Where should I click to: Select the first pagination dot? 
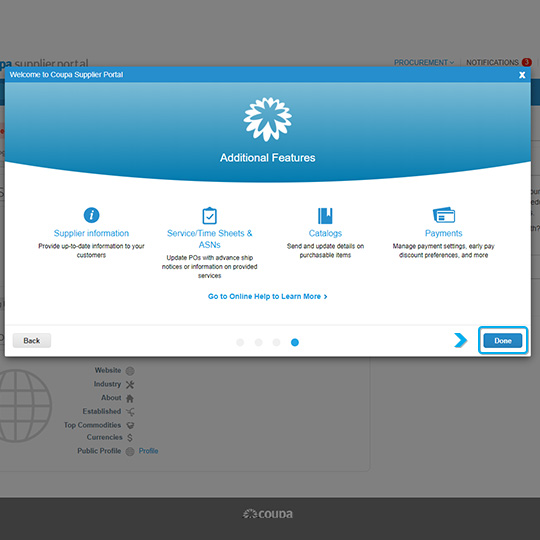tap(240, 342)
